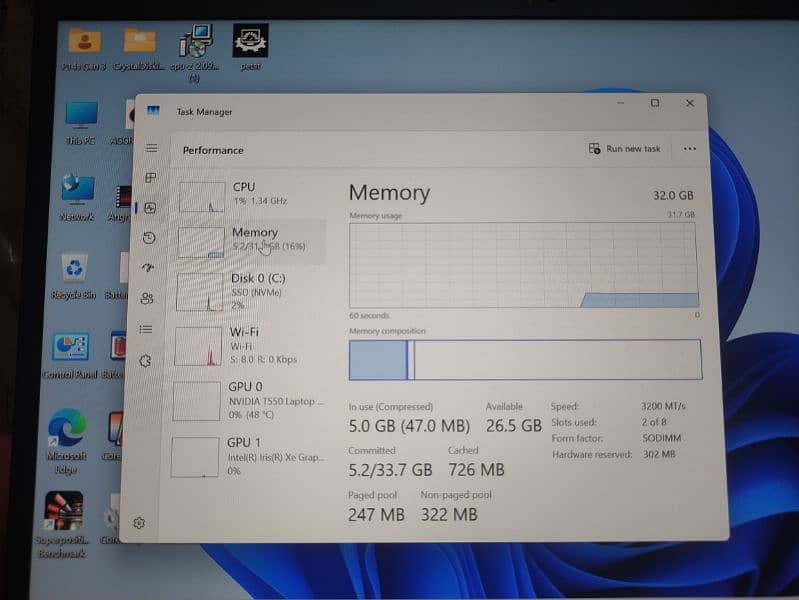Image resolution: width=799 pixels, height=600 pixels.
Task: Select the CPU performance item
Action: point(252,196)
